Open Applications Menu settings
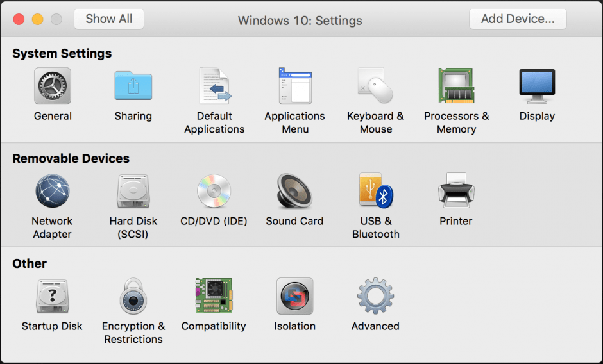 point(295,86)
